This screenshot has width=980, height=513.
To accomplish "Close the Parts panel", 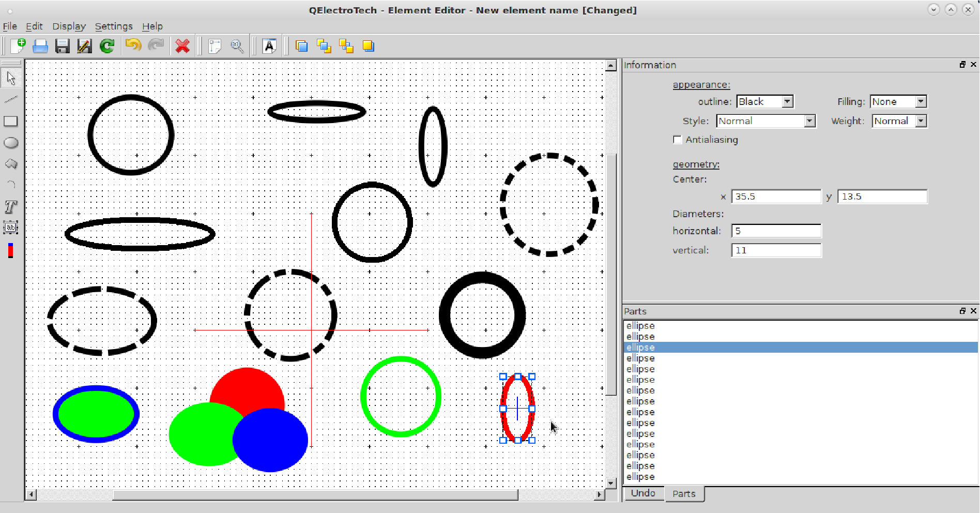I will (x=973, y=311).
